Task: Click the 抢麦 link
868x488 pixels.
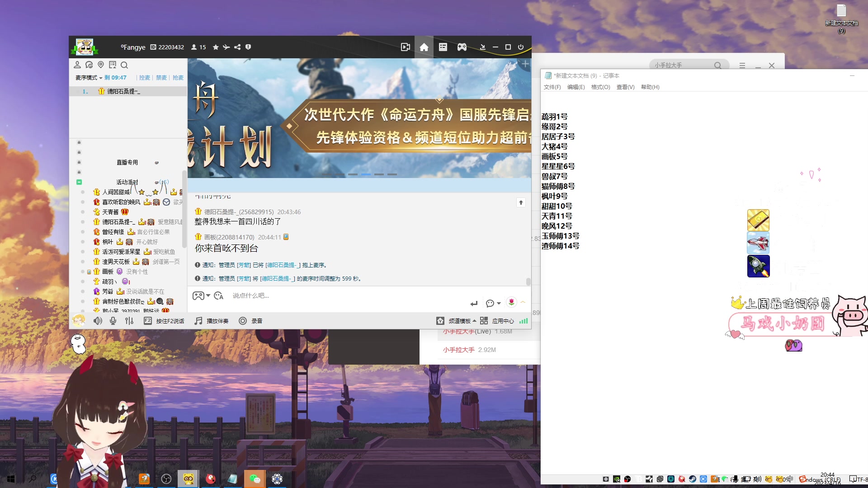Action: point(178,78)
